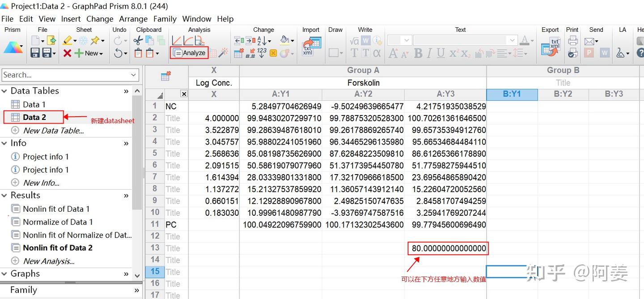644x299 pixels.
Task: Collapse the Results section
Action: [x=4, y=195]
